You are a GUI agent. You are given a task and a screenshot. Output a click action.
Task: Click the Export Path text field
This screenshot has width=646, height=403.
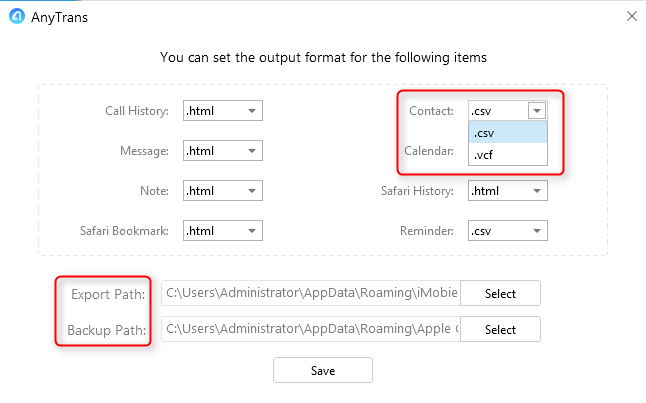(311, 293)
